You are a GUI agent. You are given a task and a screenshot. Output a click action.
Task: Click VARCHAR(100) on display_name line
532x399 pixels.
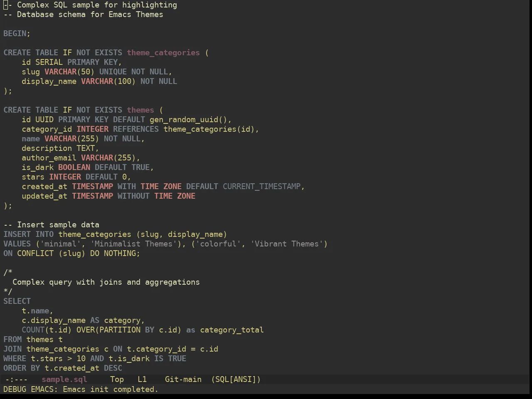108,81
